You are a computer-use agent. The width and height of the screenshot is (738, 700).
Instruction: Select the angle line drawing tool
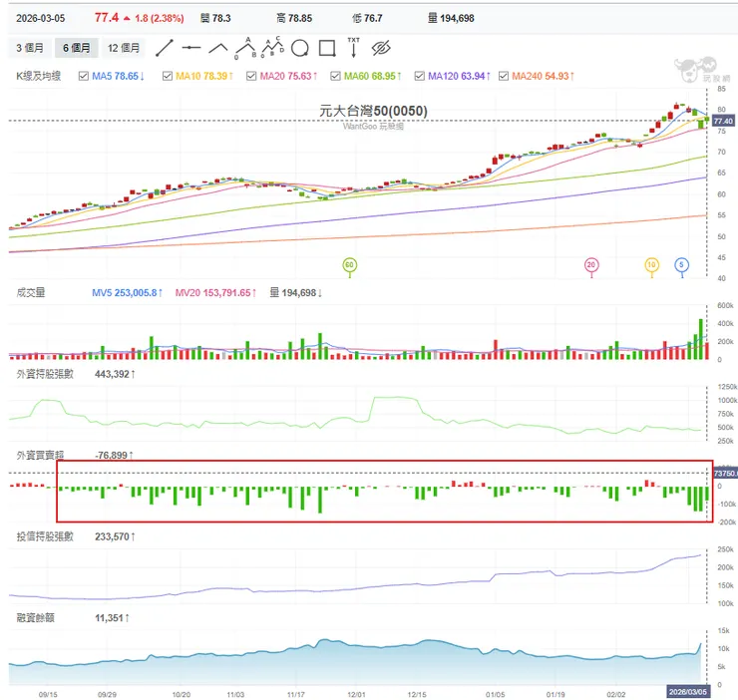click(218, 48)
